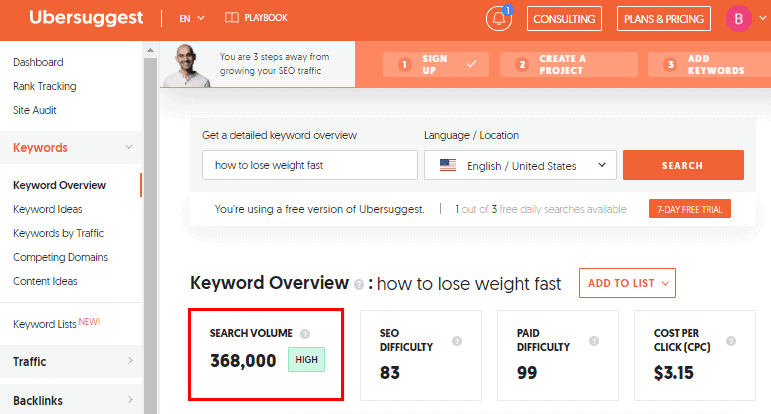Screen dimensions: 771x414
Task: Open Site Audit page
Action: point(35,110)
